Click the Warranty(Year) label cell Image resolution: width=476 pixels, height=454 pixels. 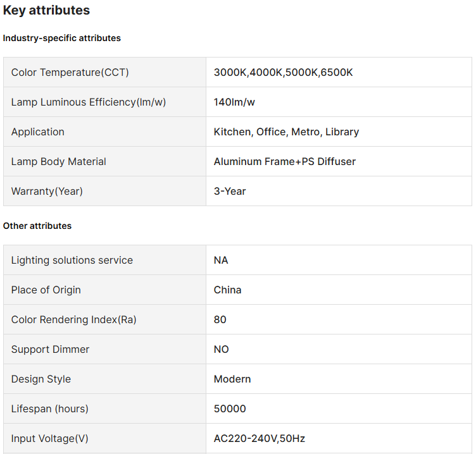pos(47,192)
